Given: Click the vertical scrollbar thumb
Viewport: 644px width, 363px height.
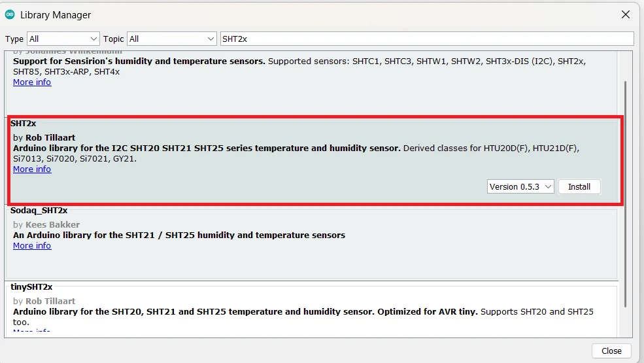Looking at the screenshot, I should (625, 193).
